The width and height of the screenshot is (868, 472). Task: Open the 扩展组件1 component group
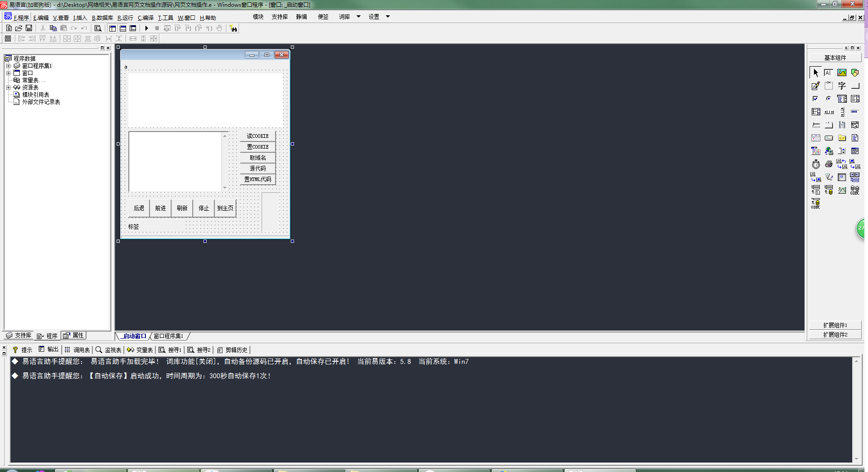pos(835,325)
